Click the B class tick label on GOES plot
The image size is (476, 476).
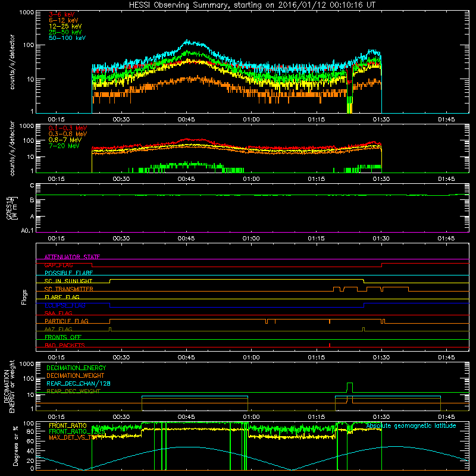point(32,201)
